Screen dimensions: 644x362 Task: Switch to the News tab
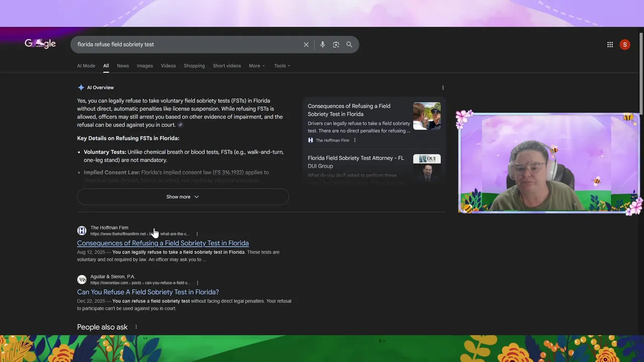pos(123,66)
